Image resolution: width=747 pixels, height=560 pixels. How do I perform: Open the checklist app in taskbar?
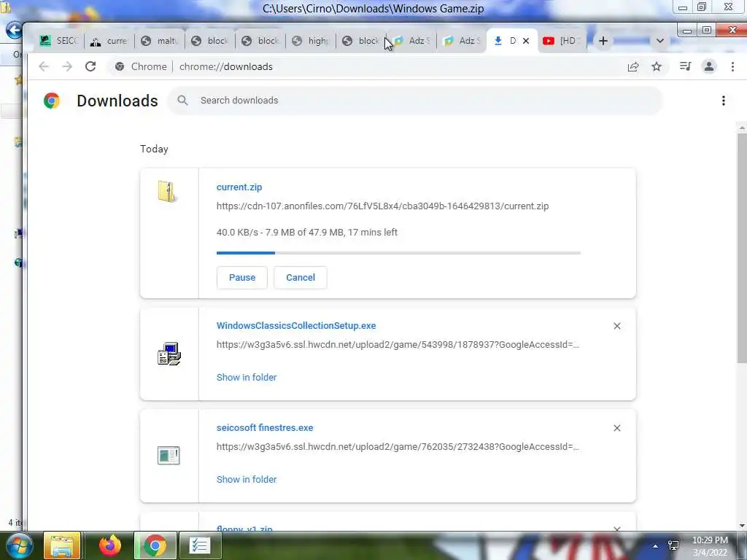[x=200, y=545]
